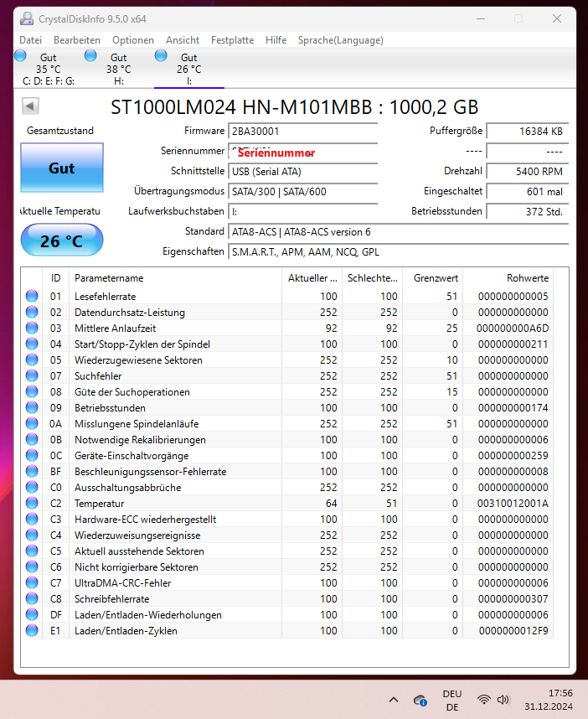Screen dimensions: 588x719
Task: Open the Datei menu
Action: [x=31, y=40]
